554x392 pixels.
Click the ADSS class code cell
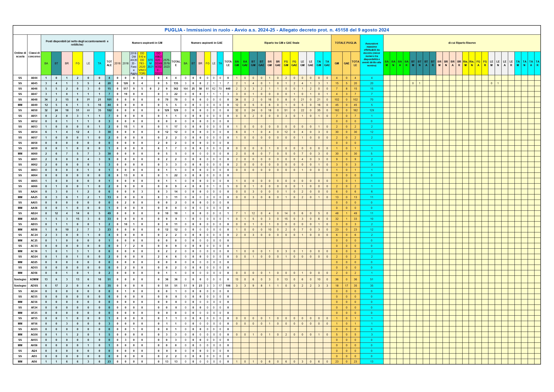pos(34,285)
